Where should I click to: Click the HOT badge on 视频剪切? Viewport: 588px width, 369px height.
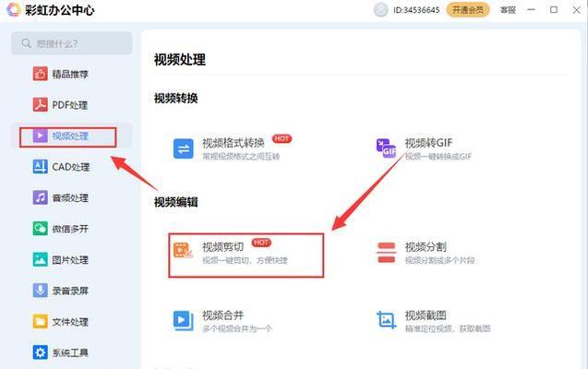click(261, 243)
